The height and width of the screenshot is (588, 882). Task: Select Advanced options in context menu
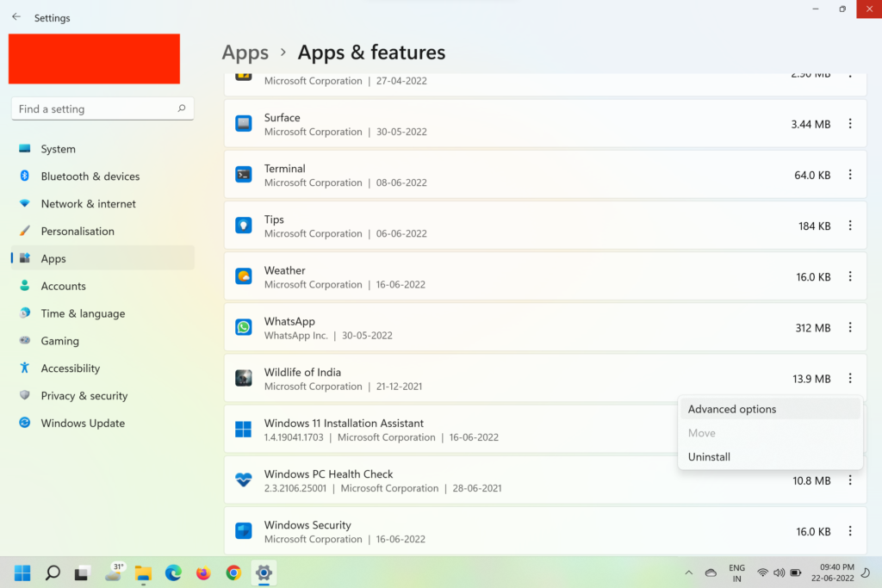(x=732, y=409)
